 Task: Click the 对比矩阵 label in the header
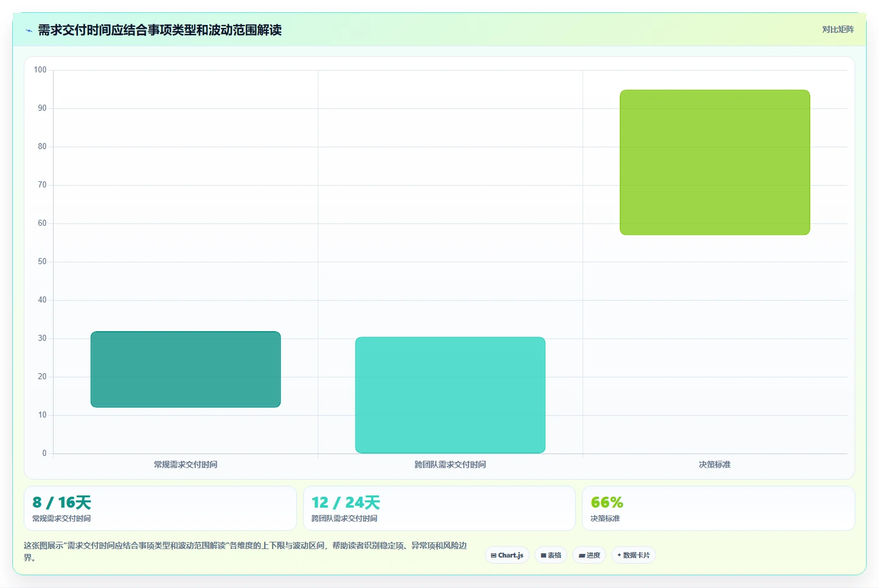coord(838,29)
